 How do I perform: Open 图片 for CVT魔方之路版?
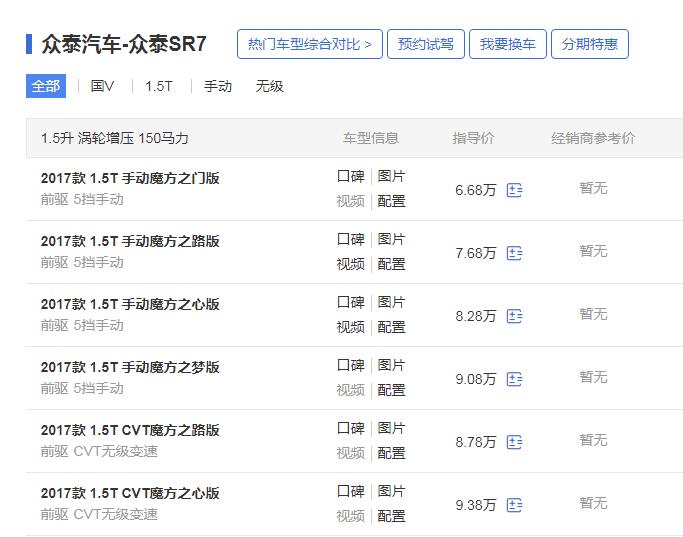pyautogui.click(x=391, y=428)
